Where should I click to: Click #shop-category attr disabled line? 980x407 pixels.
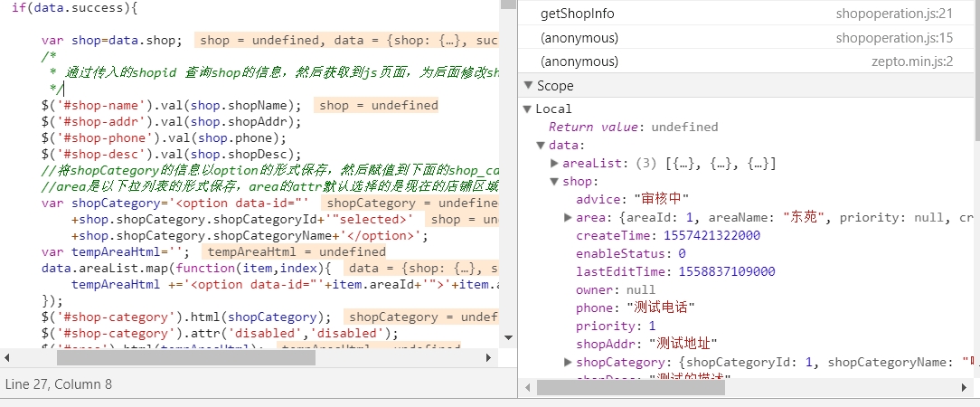coord(220,333)
